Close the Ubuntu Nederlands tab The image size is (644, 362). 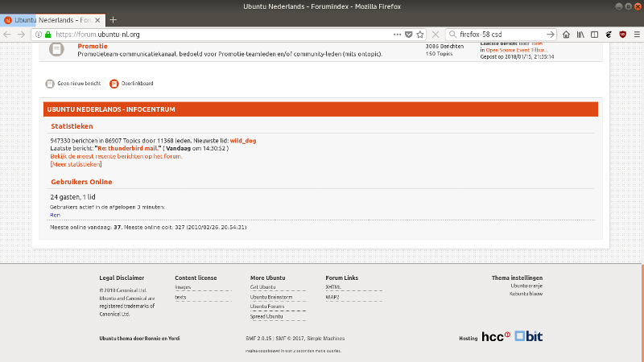coord(97,20)
